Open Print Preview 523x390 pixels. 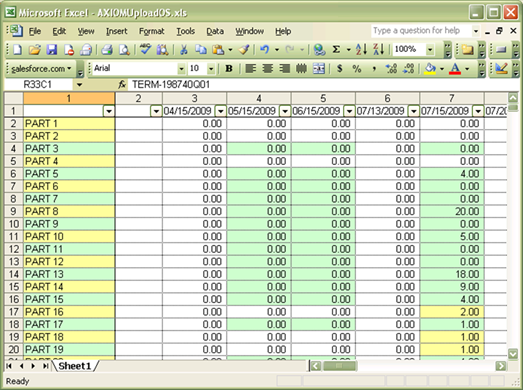[x=124, y=50]
